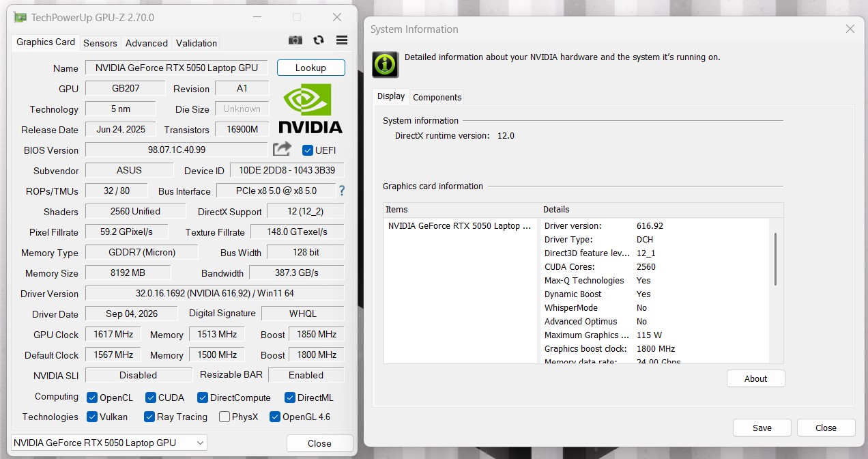Image resolution: width=868 pixels, height=459 pixels.
Task: Open the Components tab in System Information
Action: coord(437,97)
